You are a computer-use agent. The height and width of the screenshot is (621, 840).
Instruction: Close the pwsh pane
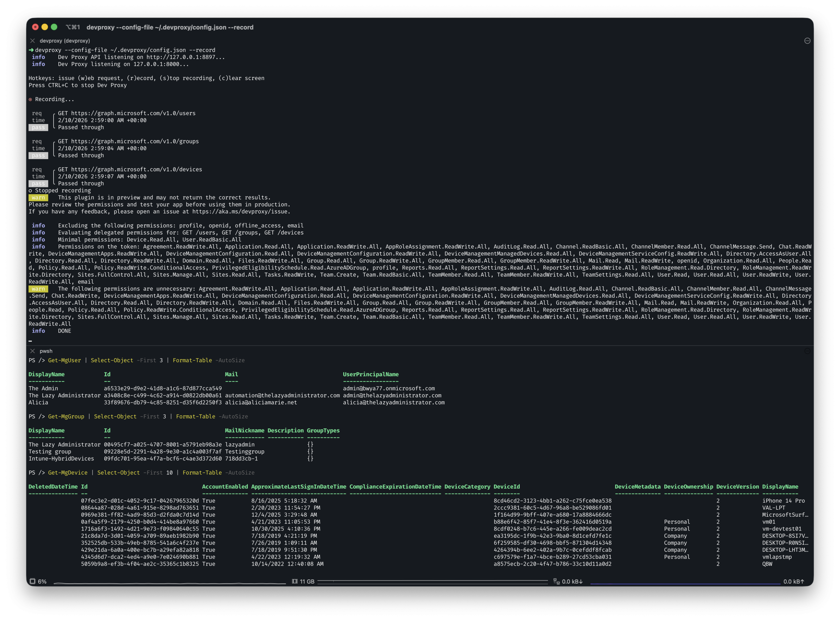click(33, 351)
